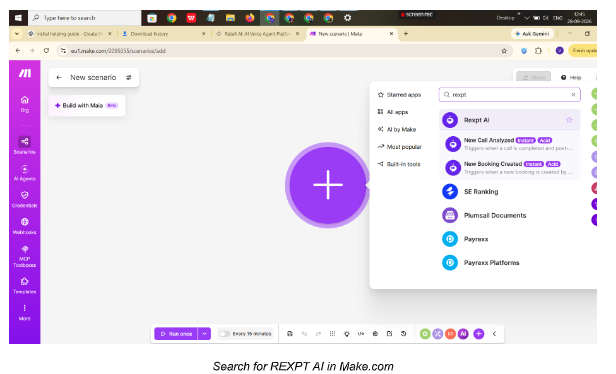Select the Rexpt AI app result

click(x=509, y=120)
